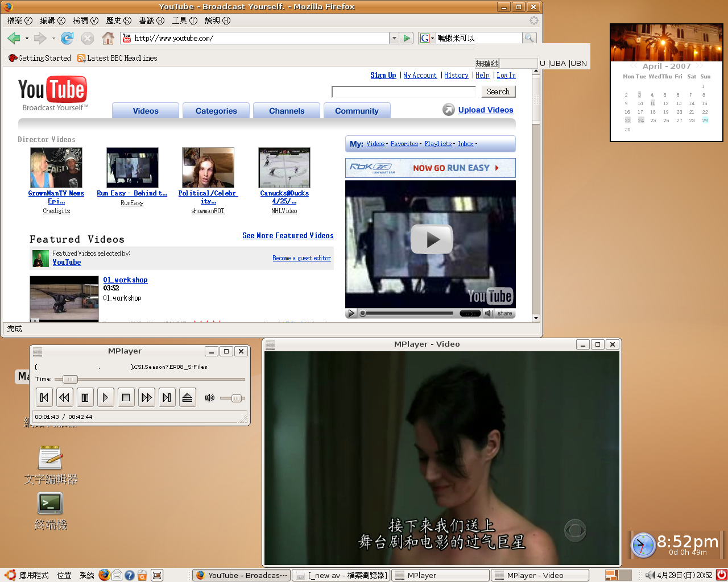Open the 01_workshop video link
This screenshot has width=728, height=582.
(125, 280)
